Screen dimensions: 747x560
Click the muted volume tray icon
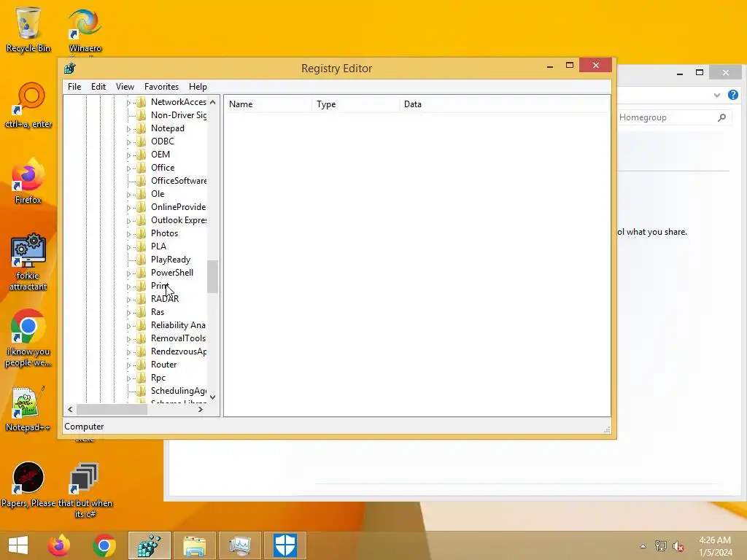tap(678, 546)
